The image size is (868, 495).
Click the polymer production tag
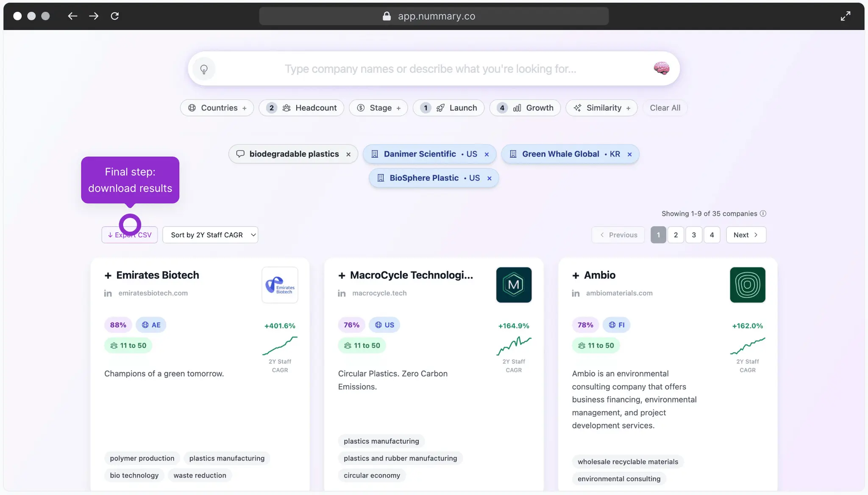(x=142, y=459)
